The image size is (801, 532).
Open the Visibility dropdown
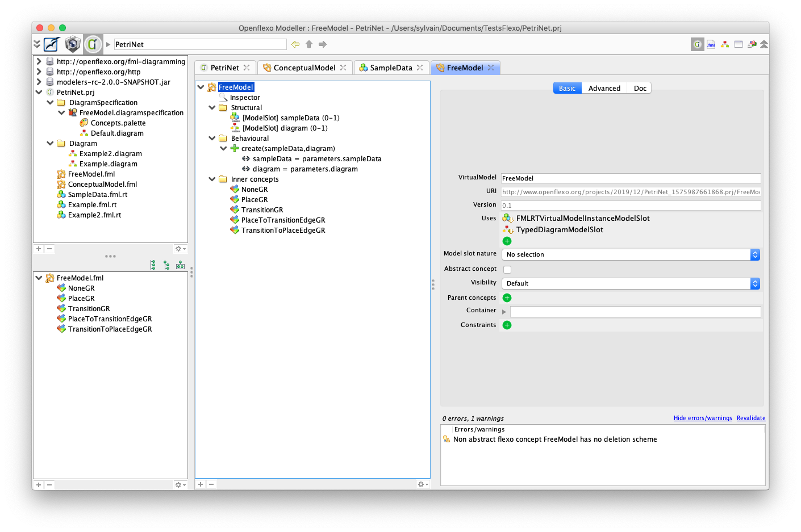click(631, 283)
